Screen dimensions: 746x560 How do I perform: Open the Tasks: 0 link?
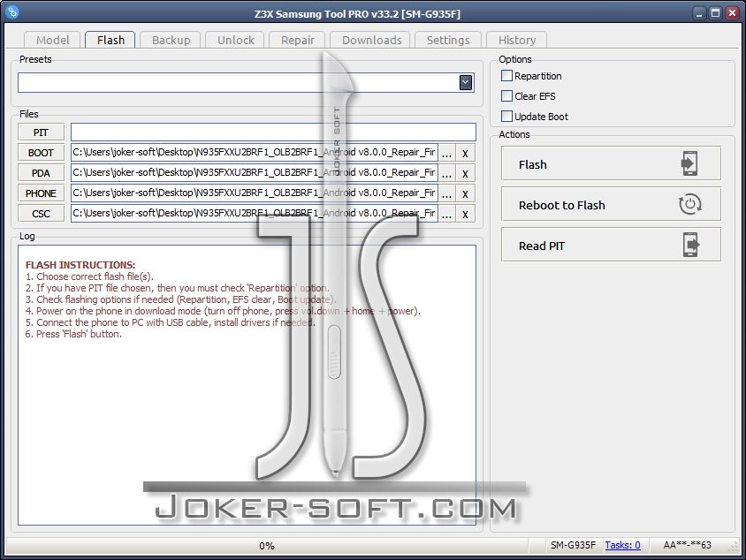[x=622, y=545]
